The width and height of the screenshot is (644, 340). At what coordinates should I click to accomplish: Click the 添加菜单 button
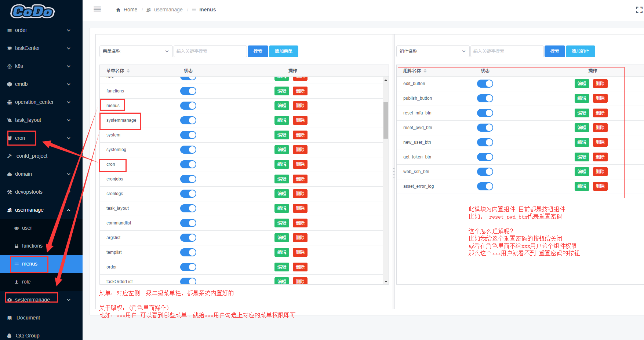click(x=284, y=51)
